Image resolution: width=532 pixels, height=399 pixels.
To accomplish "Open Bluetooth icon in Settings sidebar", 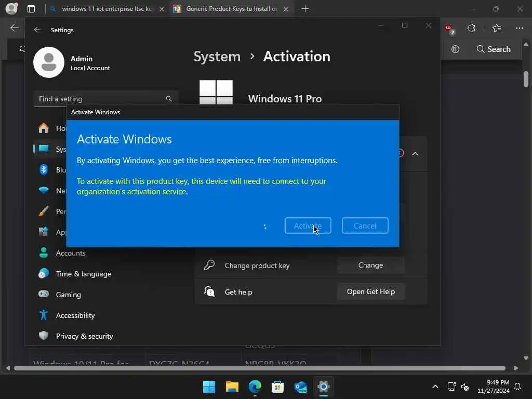I will click(44, 170).
